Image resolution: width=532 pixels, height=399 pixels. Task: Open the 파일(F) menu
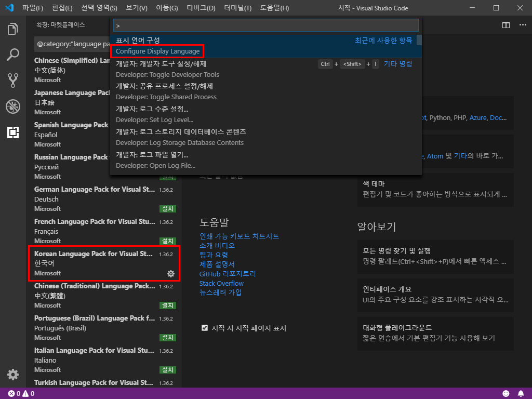pyautogui.click(x=33, y=8)
